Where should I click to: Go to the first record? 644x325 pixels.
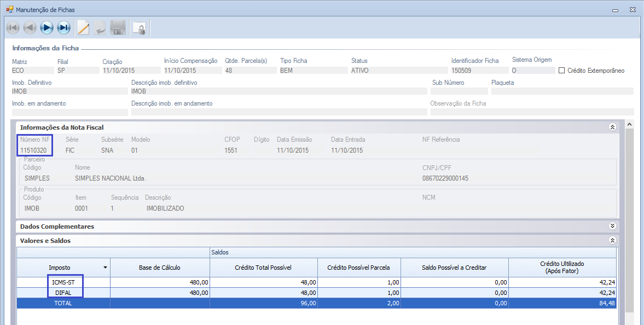13,27
